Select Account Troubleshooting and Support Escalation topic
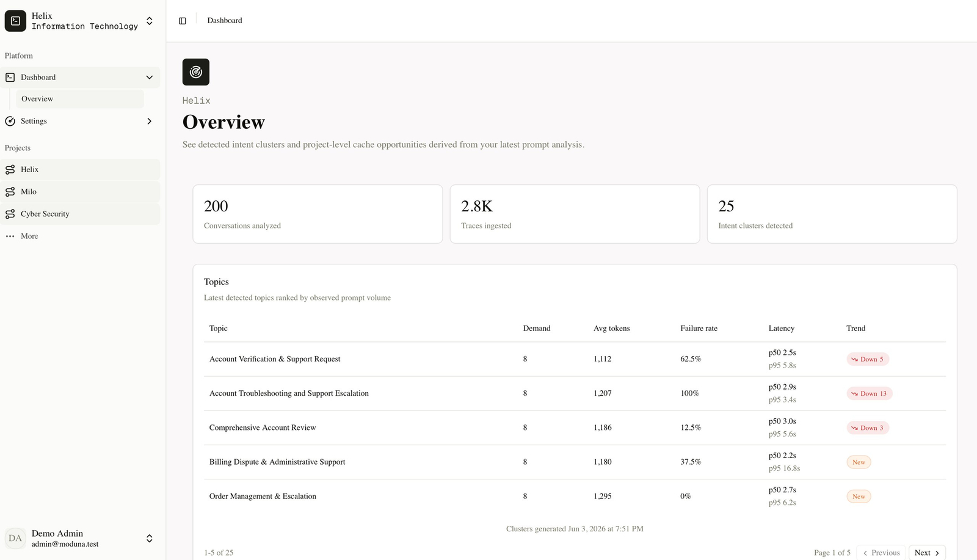Screen dimensions: 977x560 coord(289,393)
